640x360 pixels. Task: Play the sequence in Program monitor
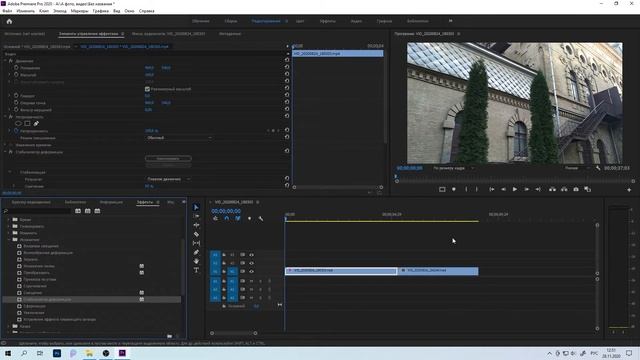(515, 189)
